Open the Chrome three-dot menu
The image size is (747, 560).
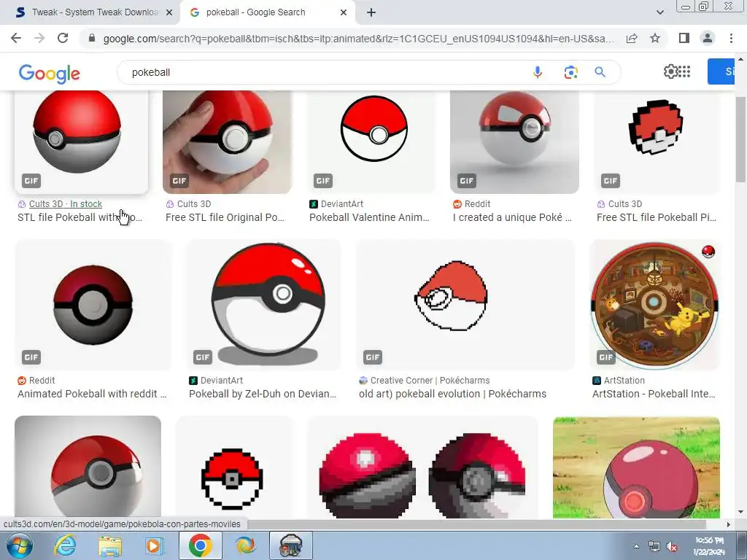pyautogui.click(x=731, y=38)
